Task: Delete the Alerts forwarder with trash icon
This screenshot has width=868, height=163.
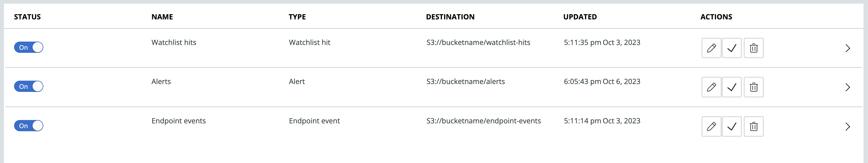Action: pos(754,87)
